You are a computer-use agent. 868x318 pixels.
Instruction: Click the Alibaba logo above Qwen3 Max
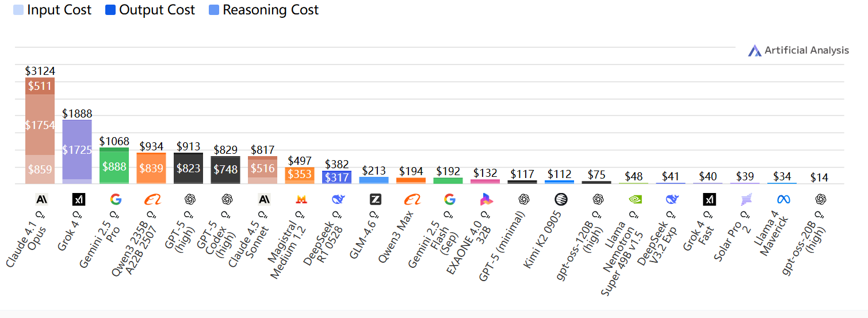click(412, 199)
